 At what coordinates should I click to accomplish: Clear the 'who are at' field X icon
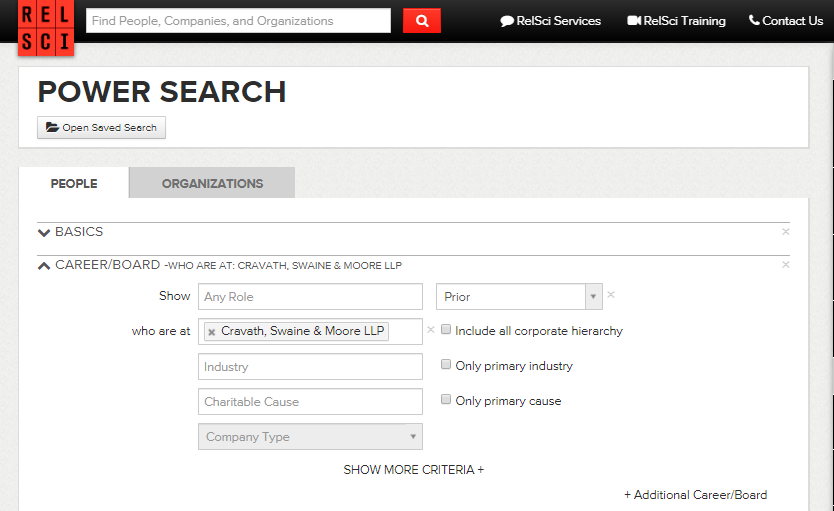click(x=431, y=329)
